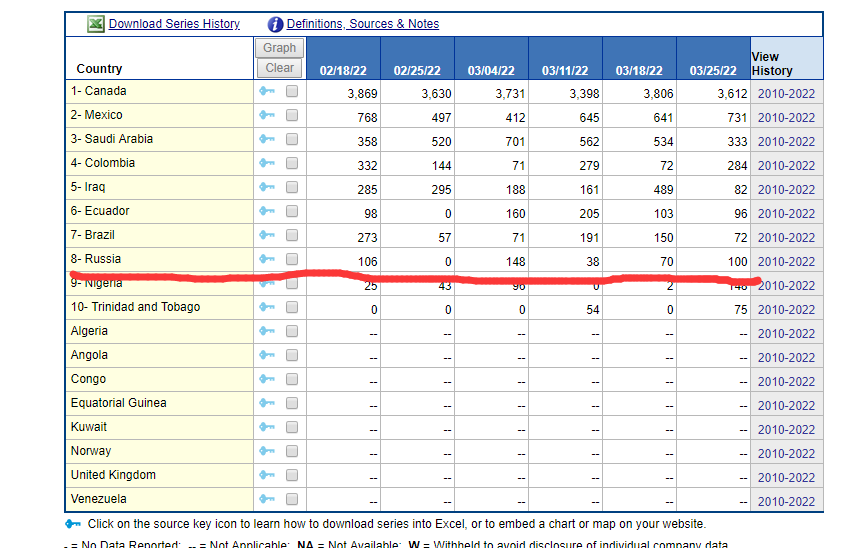
Task: Tick the Kuwait graph checkbox
Action: (292, 427)
